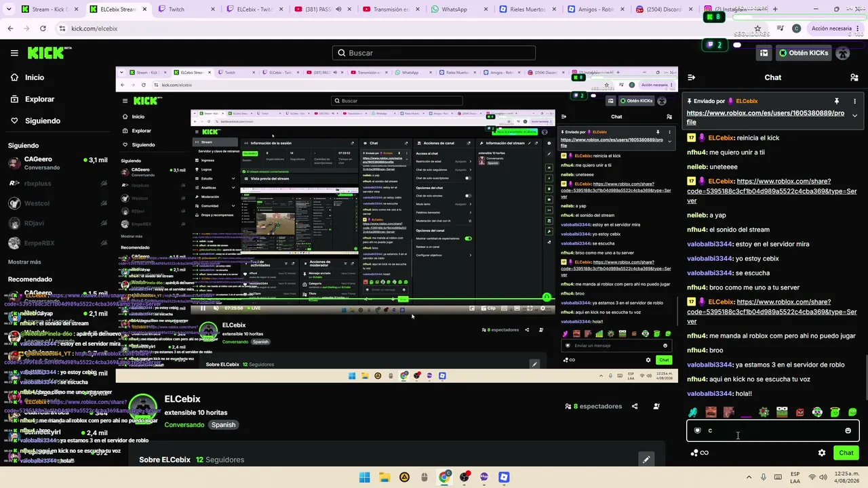
Task: Unpin the pinned chat message
Action: point(837,101)
